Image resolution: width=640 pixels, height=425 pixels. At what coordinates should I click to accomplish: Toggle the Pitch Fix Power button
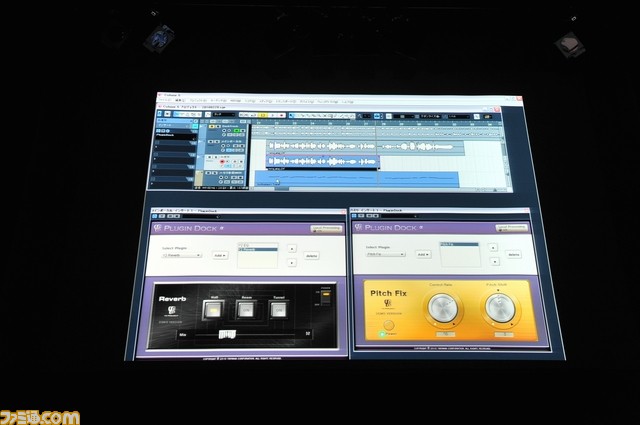pyautogui.click(x=382, y=334)
